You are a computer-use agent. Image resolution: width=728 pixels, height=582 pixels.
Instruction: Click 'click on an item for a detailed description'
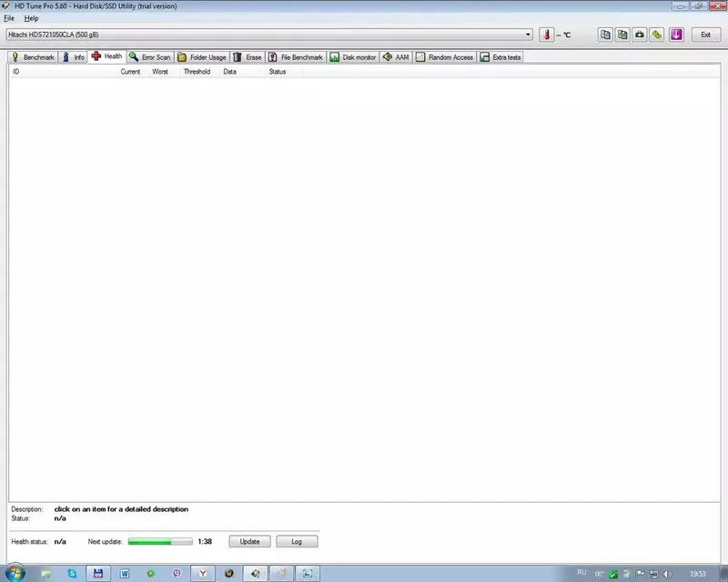coord(121,509)
